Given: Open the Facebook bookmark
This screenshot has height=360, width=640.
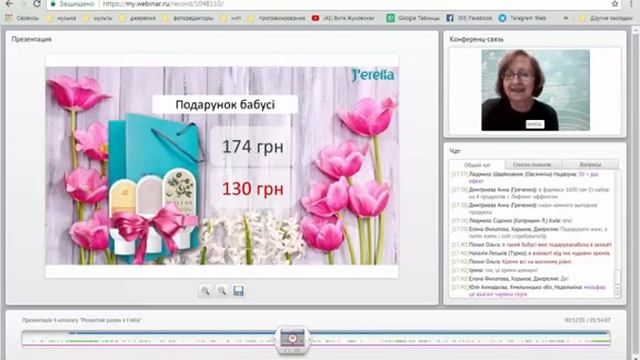Looking at the screenshot, I should pos(469,18).
